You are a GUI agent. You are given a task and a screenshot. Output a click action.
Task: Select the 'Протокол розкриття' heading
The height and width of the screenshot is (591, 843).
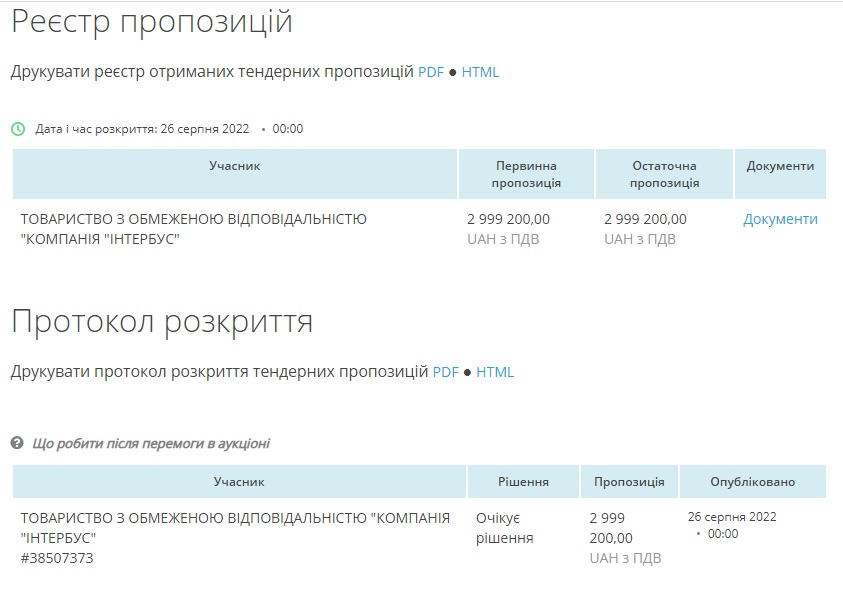pos(162,323)
